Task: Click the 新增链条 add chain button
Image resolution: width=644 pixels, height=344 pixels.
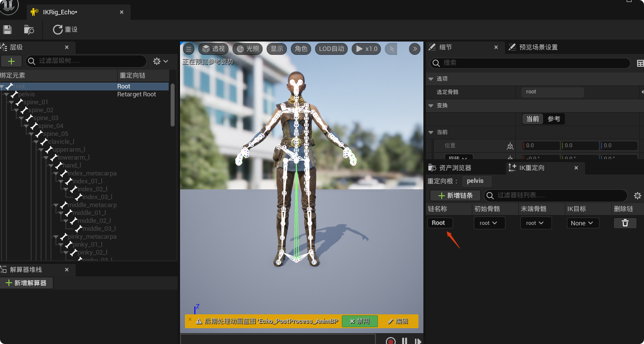Action: (455, 195)
